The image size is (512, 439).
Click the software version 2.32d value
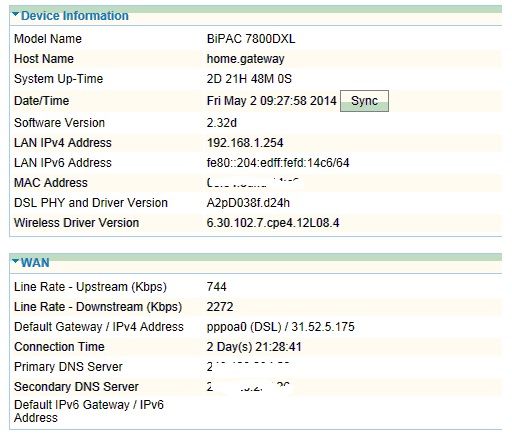tap(222, 123)
